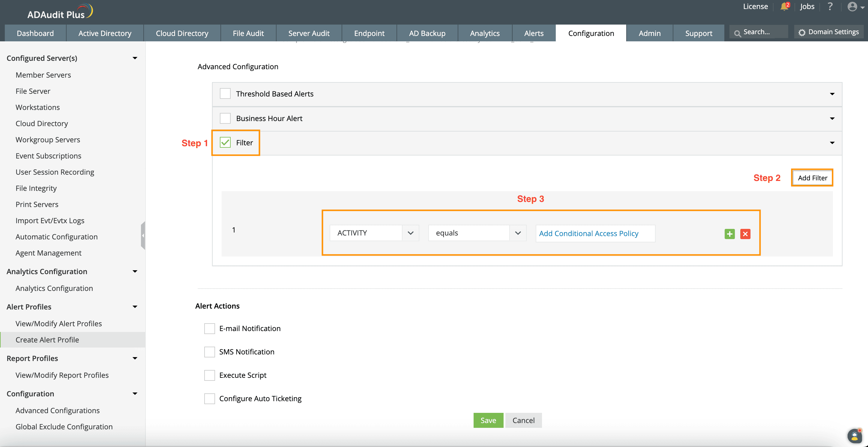
Task: Click the red X remove-filter icon
Action: click(745, 234)
